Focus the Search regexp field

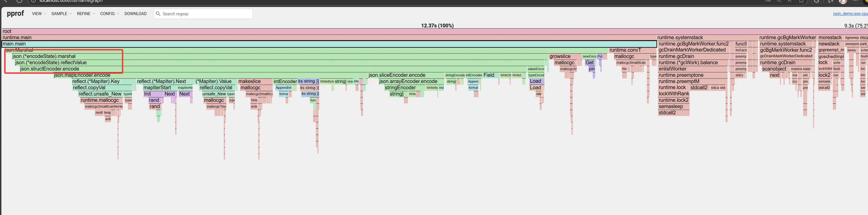click(206, 14)
